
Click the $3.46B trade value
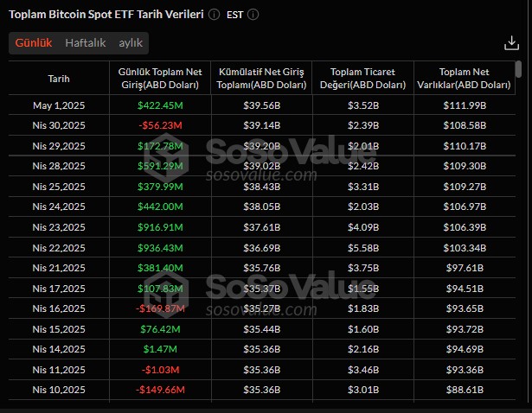(x=363, y=370)
